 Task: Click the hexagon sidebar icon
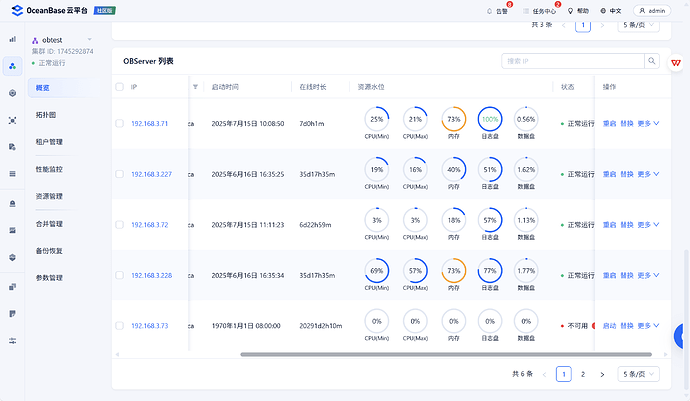12,93
